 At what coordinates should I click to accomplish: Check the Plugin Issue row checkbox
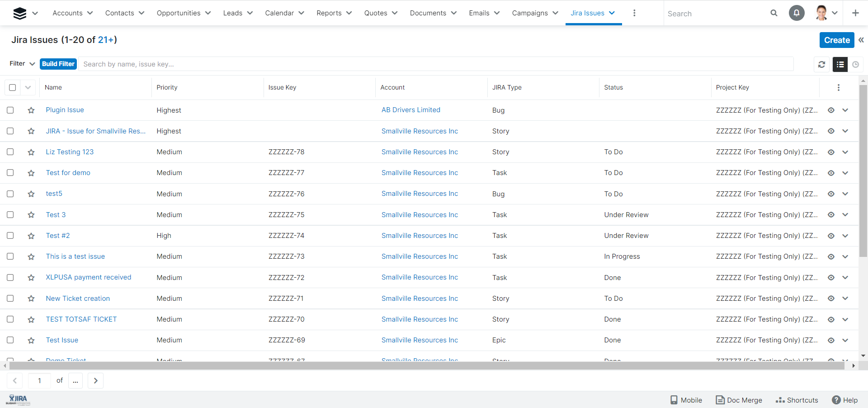[10, 110]
